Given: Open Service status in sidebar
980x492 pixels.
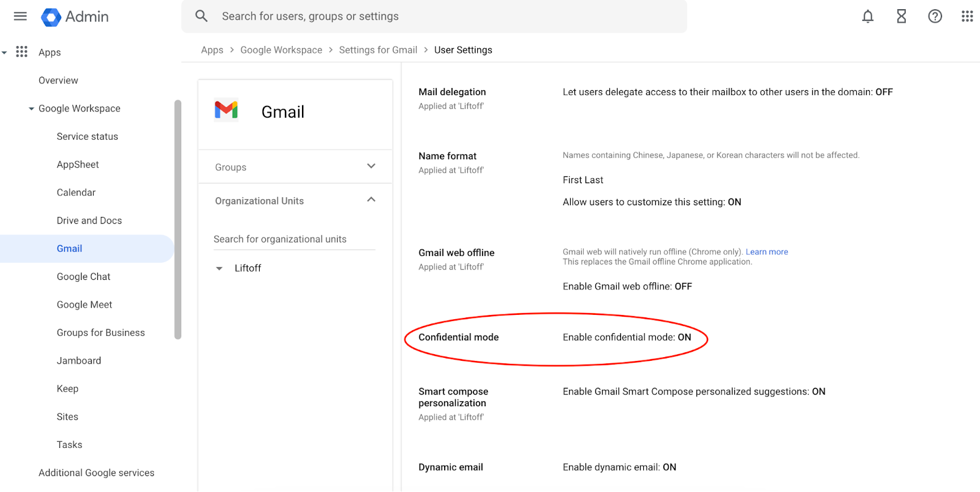Looking at the screenshot, I should [87, 137].
